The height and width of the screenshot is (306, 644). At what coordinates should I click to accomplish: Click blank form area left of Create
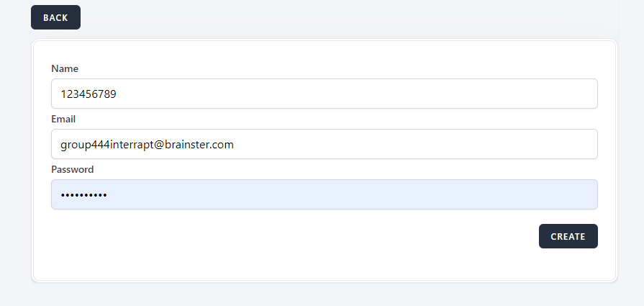(288, 236)
